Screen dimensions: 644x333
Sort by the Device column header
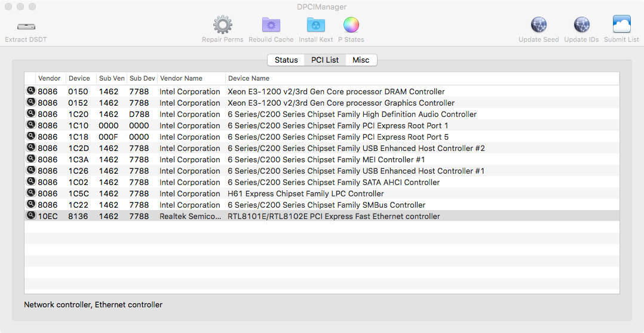[x=79, y=78]
